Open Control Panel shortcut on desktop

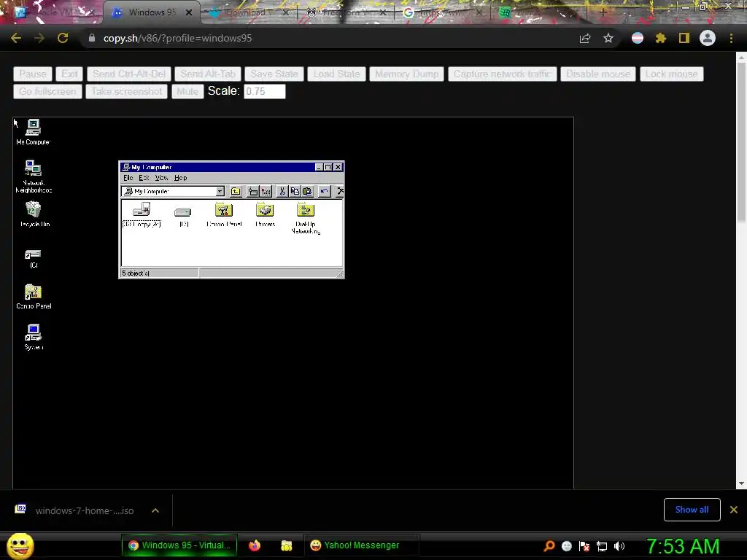[34, 297]
